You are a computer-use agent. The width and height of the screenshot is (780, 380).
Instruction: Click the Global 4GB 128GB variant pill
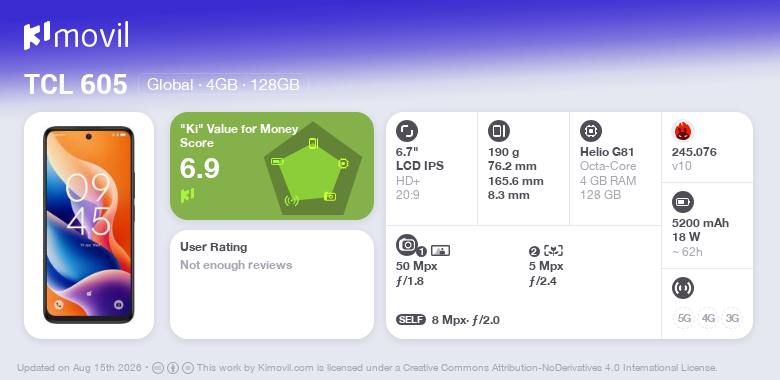click(x=223, y=85)
